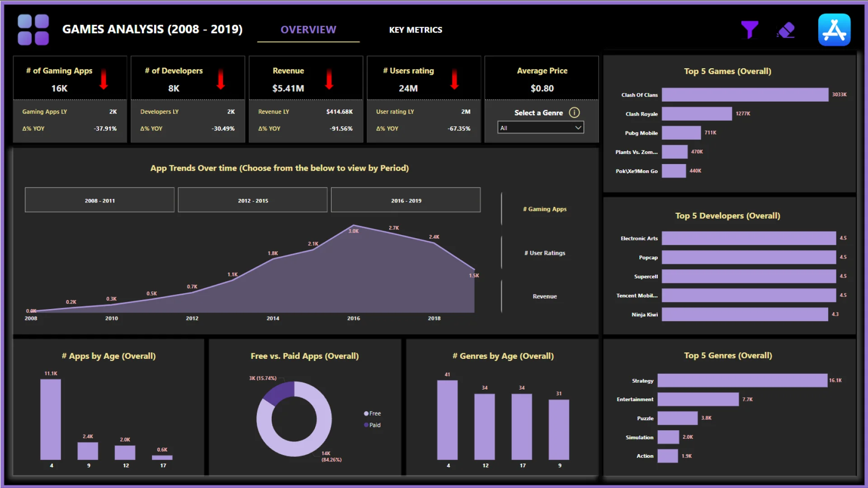This screenshot has width=868, height=488.
Task: Select the 41 bar in Genres by Age
Action: tap(447, 420)
